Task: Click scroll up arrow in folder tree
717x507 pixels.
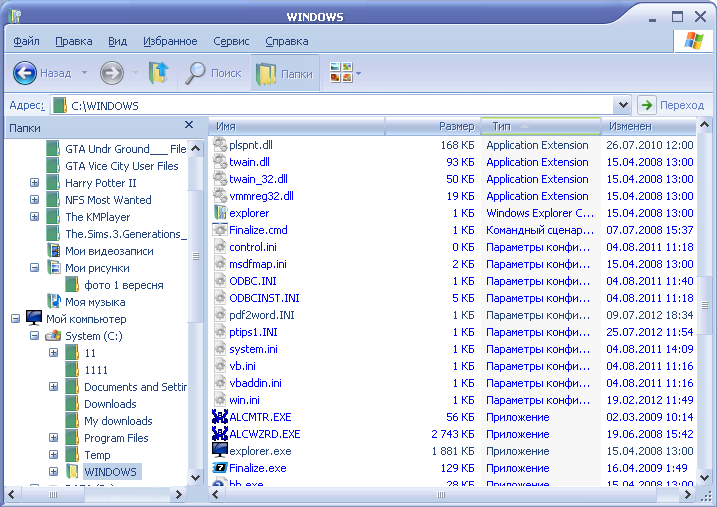Action: (195, 148)
